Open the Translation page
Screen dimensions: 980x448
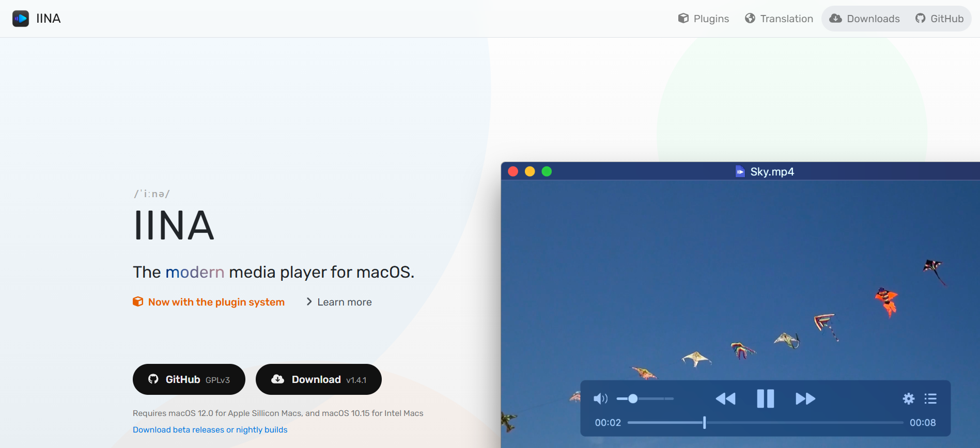[x=779, y=19]
